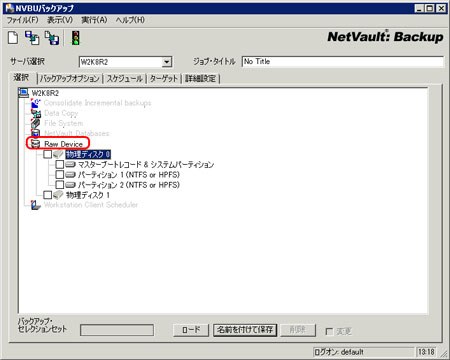Open the ヘルプ(H) menu
The height and width of the screenshot is (360, 450).
coord(130,20)
